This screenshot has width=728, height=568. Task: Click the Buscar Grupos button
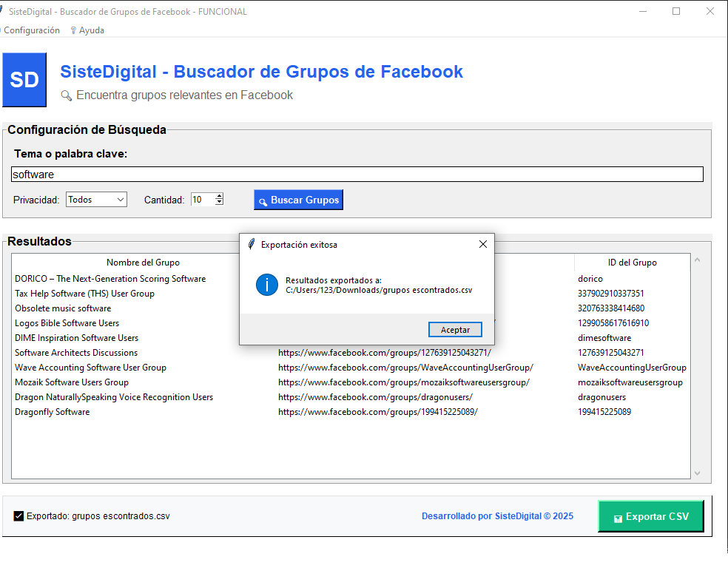tap(299, 200)
